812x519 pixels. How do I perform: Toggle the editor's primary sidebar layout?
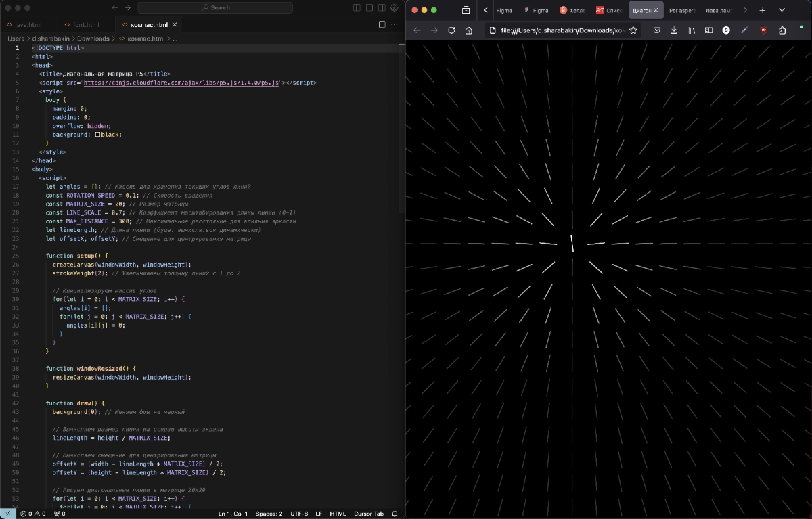click(x=357, y=7)
